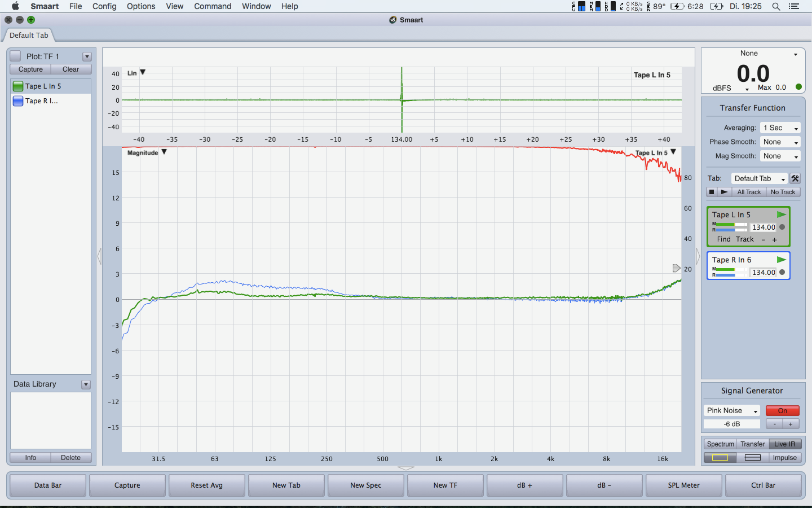This screenshot has height=508, width=812.
Task: Open macOS Spotlight search
Action: click(776, 6)
